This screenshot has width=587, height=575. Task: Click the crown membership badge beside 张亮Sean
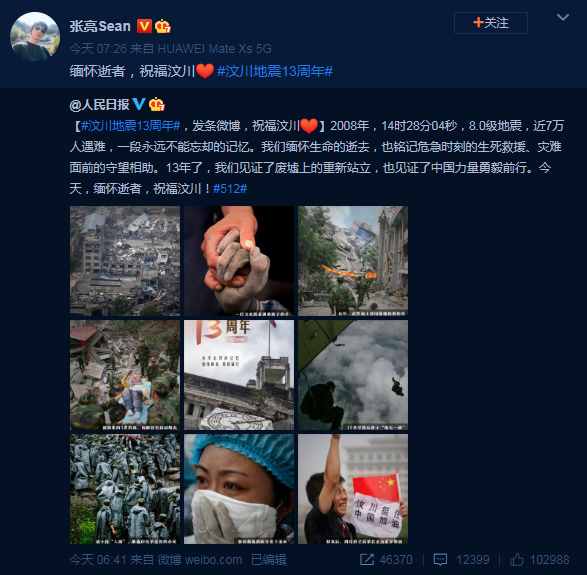point(162,26)
